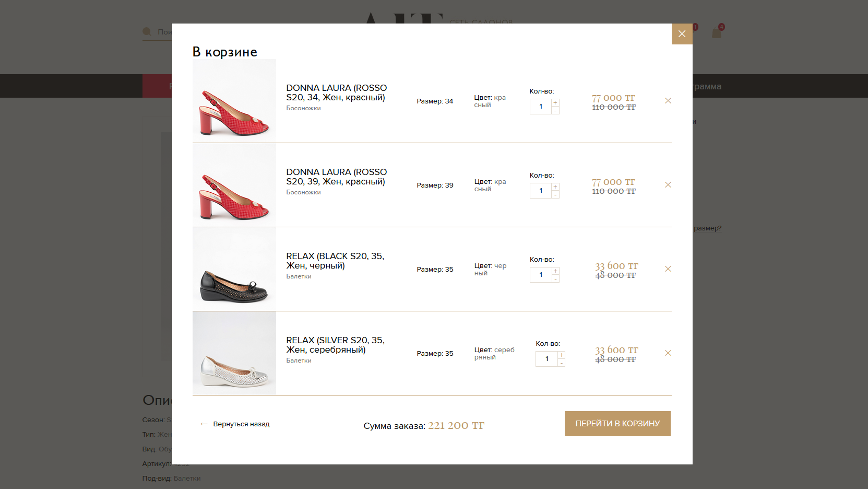Viewport: 868px width, 489px height.
Task: Close the cart popup with the X button
Action: pyautogui.click(x=682, y=34)
